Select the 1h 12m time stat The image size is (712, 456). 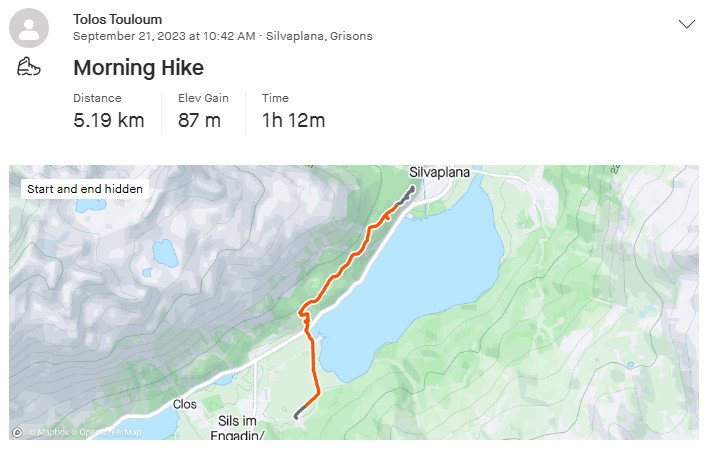(x=293, y=120)
